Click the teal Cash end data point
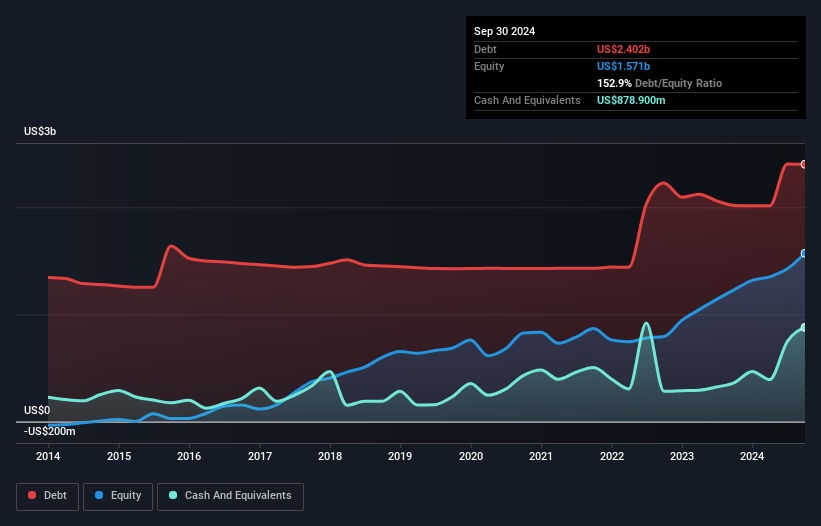This screenshot has width=821, height=526. pyautogui.click(x=804, y=328)
